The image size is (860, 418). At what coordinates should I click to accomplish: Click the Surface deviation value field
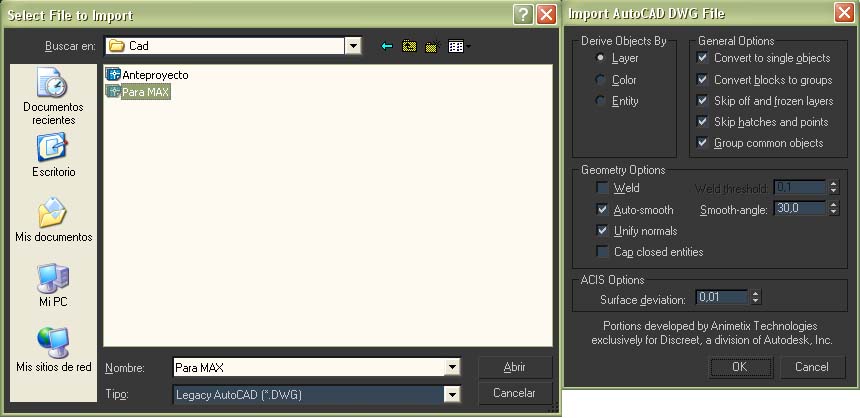[x=722, y=298]
